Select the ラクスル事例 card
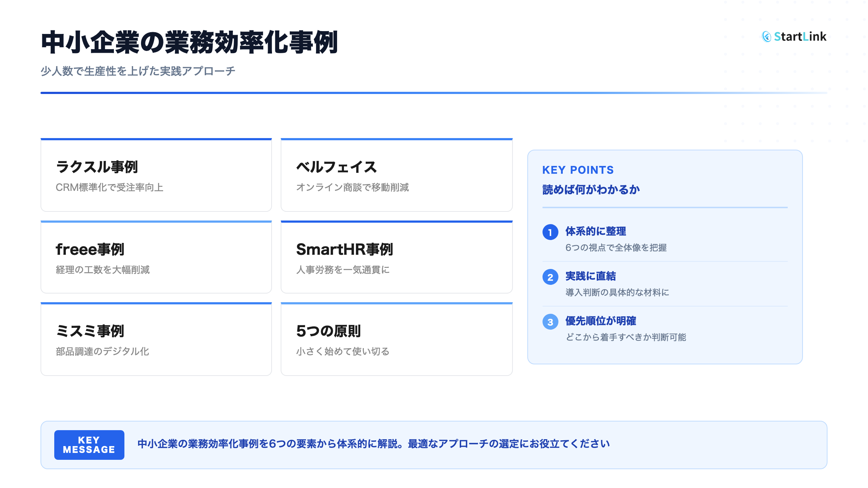Image resolution: width=868 pixels, height=488 pixels. [x=156, y=175]
